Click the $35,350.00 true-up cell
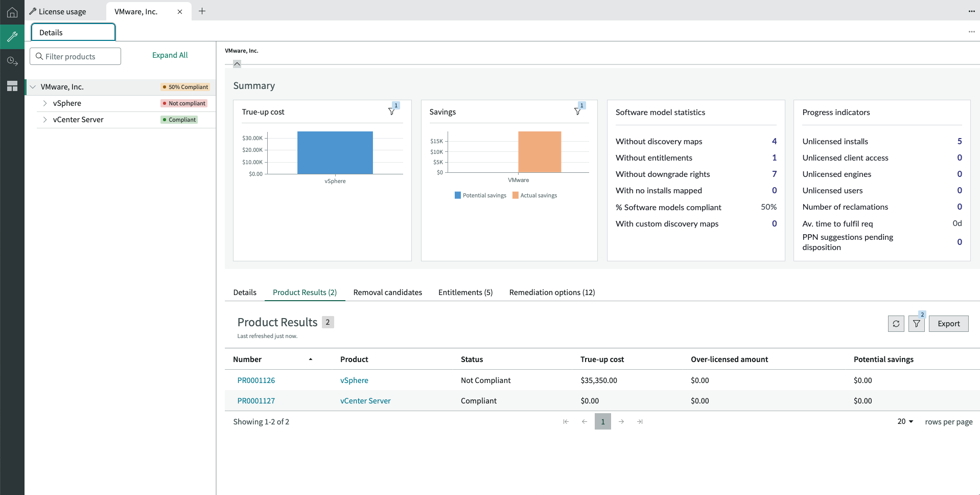Image resolution: width=980 pixels, height=495 pixels. pyautogui.click(x=599, y=380)
